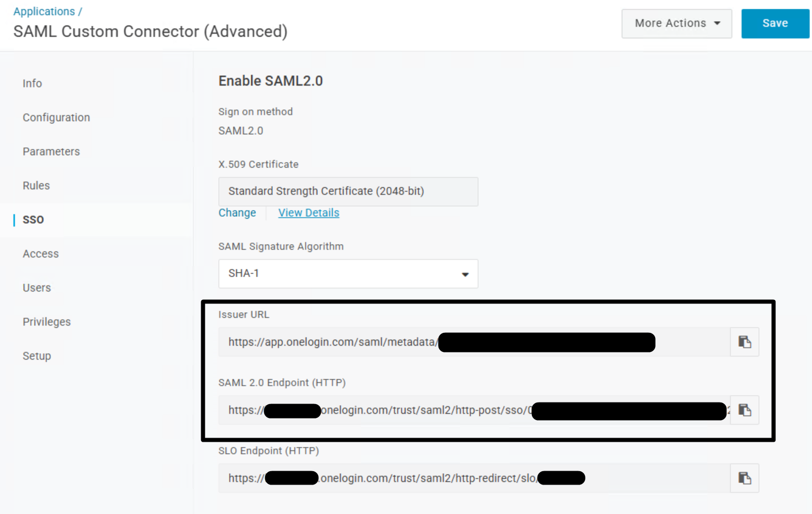Image resolution: width=812 pixels, height=514 pixels.
Task: Show the Privileges tab
Action: tap(46, 322)
